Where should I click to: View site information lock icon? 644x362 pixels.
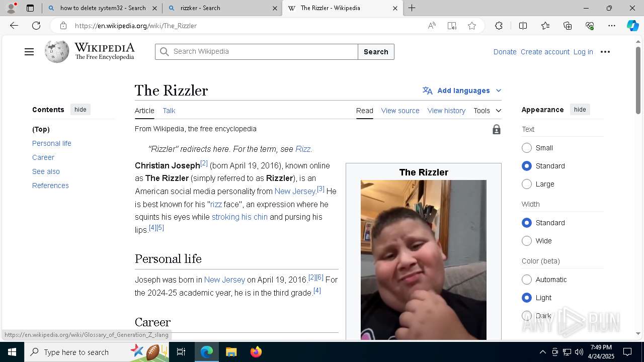point(63,26)
